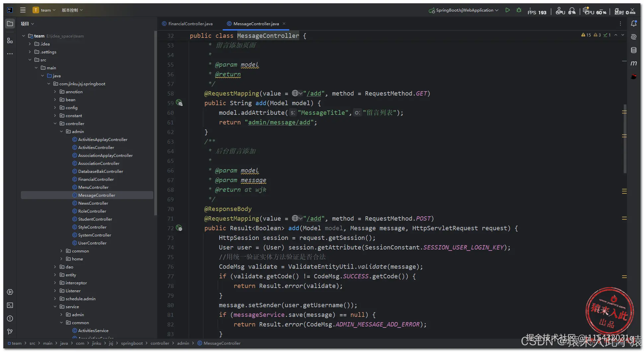This screenshot has height=352, width=644.
Task: Click the ADMIN_MESSAGE_ADD_ERROR constant
Action: [x=378, y=324]
